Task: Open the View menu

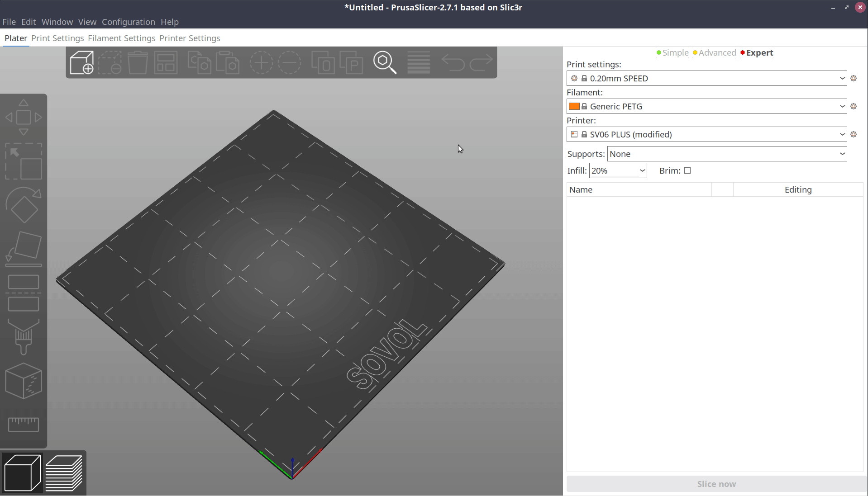Action: 87,22
